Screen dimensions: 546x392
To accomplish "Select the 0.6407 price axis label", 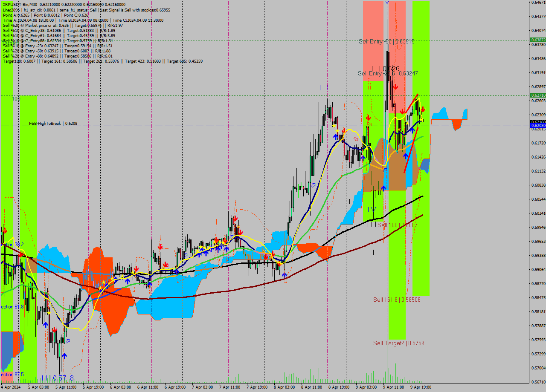I will click(538, 30).
